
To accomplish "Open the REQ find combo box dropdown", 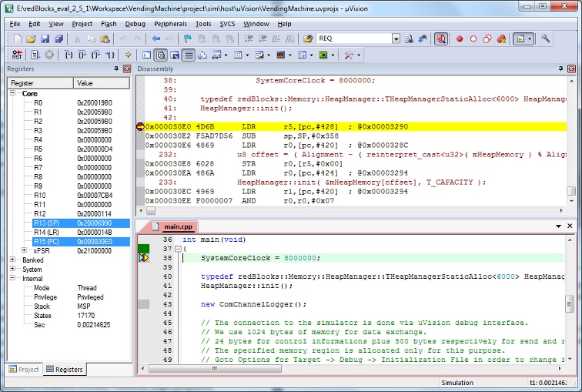I will [x=396, y=39].
